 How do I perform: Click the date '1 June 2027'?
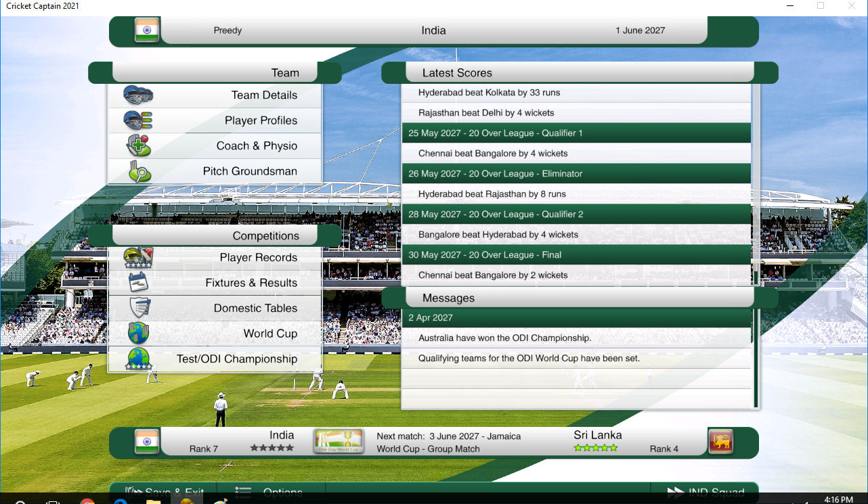pos(641,30)
